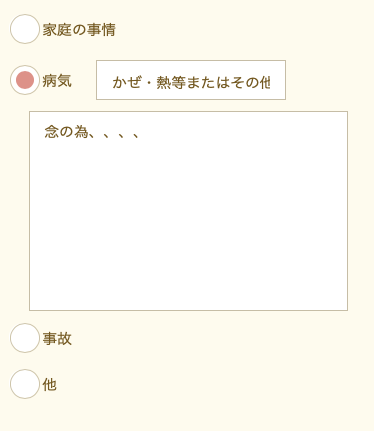The height and width of the screenshot is (431, 374).
Task: Click the box showing かぜ・熱等
Action: [x=191, y=80]
